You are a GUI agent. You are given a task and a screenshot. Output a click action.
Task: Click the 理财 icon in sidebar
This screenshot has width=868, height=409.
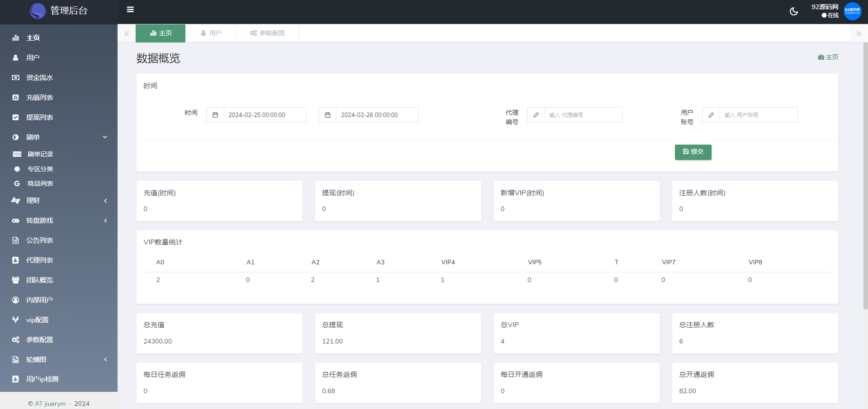click(16, 201)
